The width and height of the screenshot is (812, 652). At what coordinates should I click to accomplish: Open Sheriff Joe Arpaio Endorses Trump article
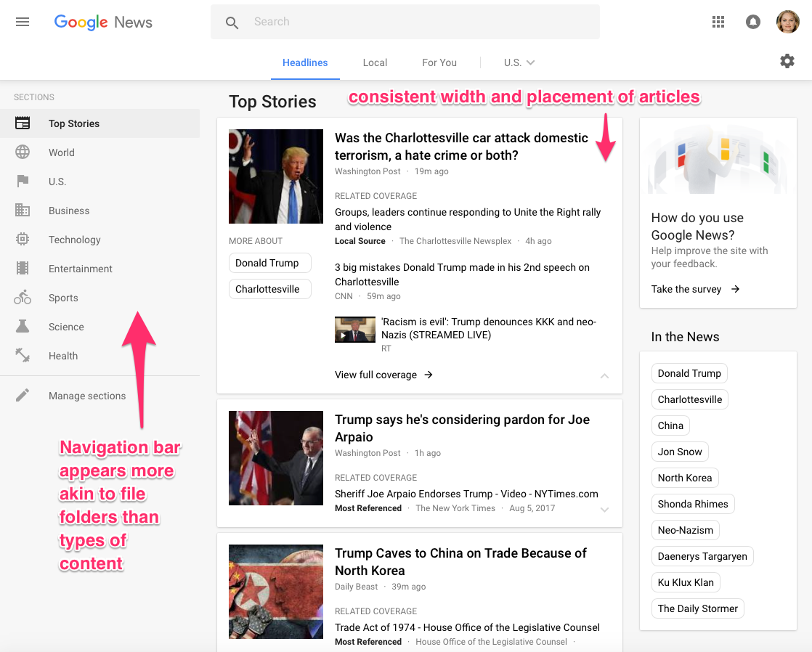(466, 494)
